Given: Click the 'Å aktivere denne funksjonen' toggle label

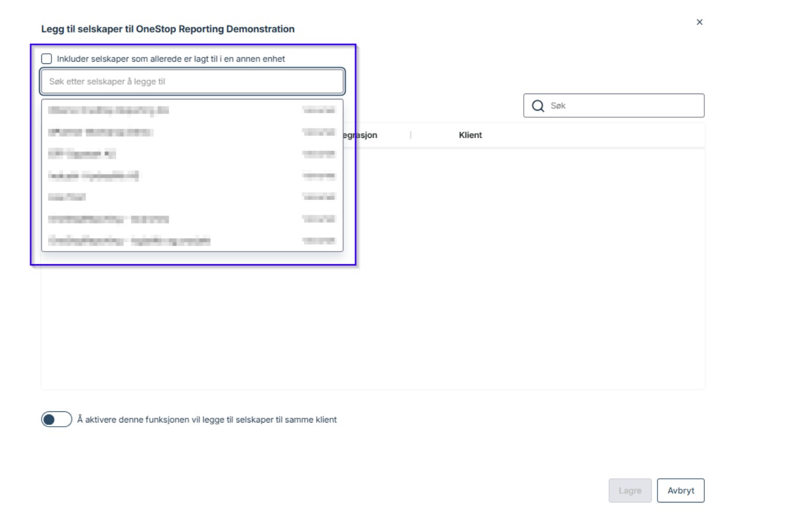Looking at the screenshot, I should pos(207,420).
